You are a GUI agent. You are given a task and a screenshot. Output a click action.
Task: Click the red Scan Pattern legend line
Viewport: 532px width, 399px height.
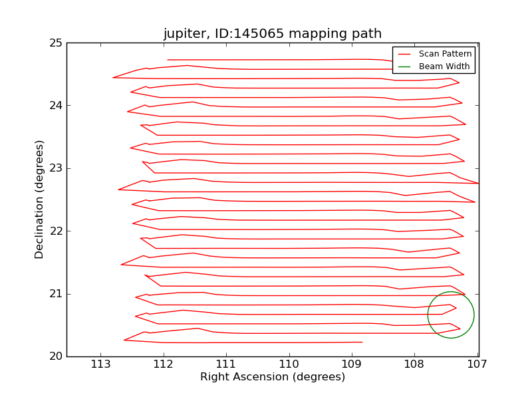[404, 55]
